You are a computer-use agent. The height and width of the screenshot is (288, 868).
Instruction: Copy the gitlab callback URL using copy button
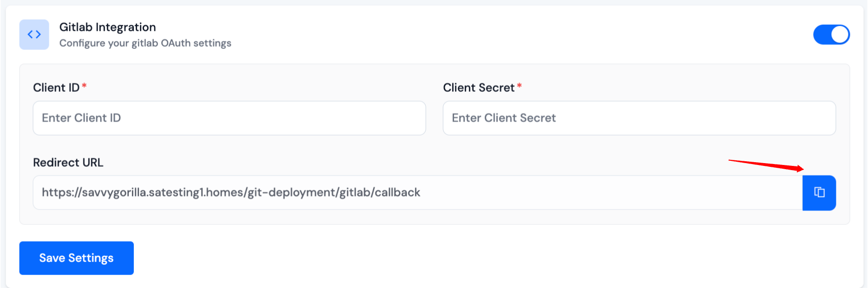[819, 192]
